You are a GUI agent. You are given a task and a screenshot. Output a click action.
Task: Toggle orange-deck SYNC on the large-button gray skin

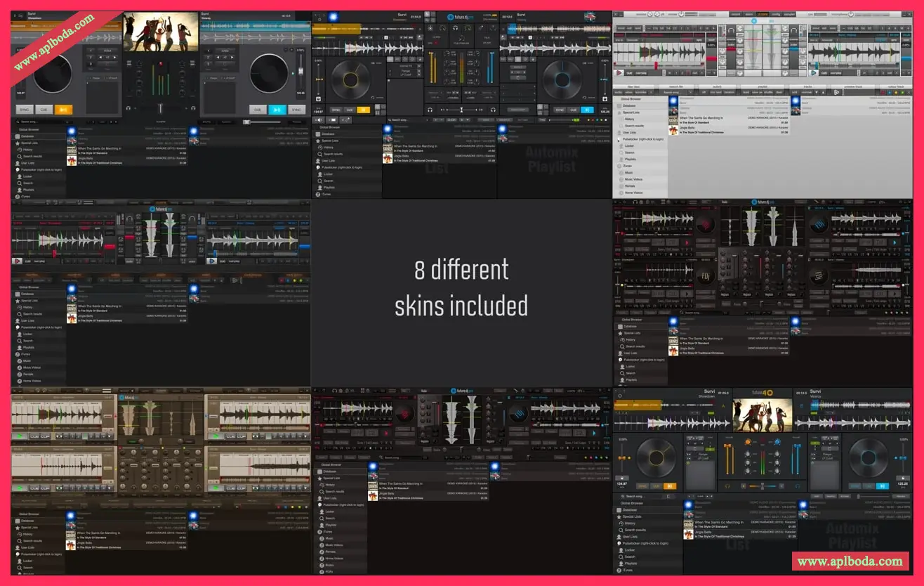click(25, 110)
